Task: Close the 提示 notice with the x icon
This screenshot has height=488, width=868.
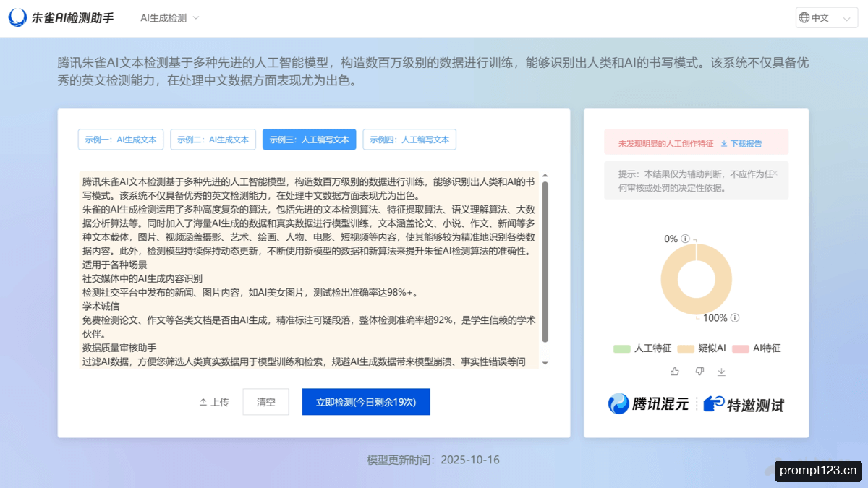Action: point(775,174)
